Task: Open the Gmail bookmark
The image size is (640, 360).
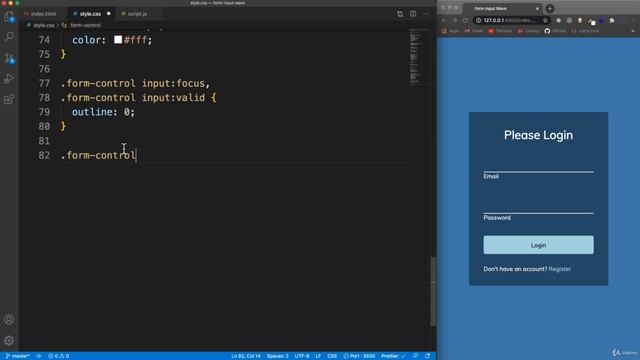Action: point(473,31)
